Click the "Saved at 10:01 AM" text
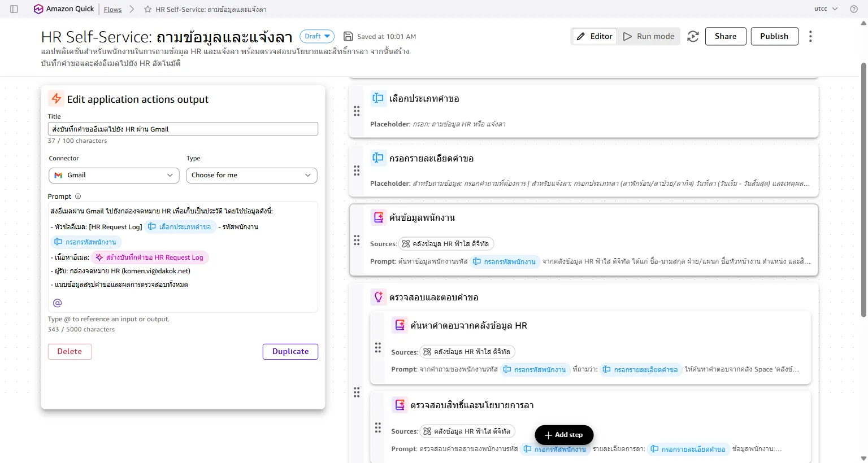The height and width of the screenshot is (463, 868). point(387,37)
